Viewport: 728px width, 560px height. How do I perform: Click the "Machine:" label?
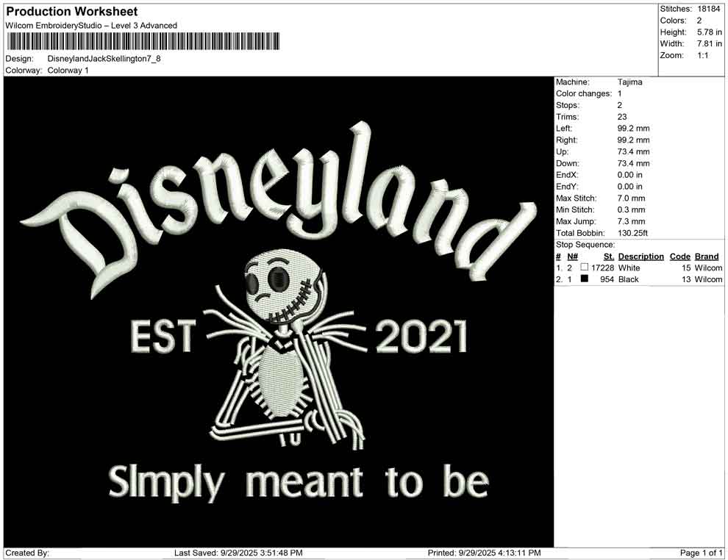pyautogui.click(x=572, y=82)
